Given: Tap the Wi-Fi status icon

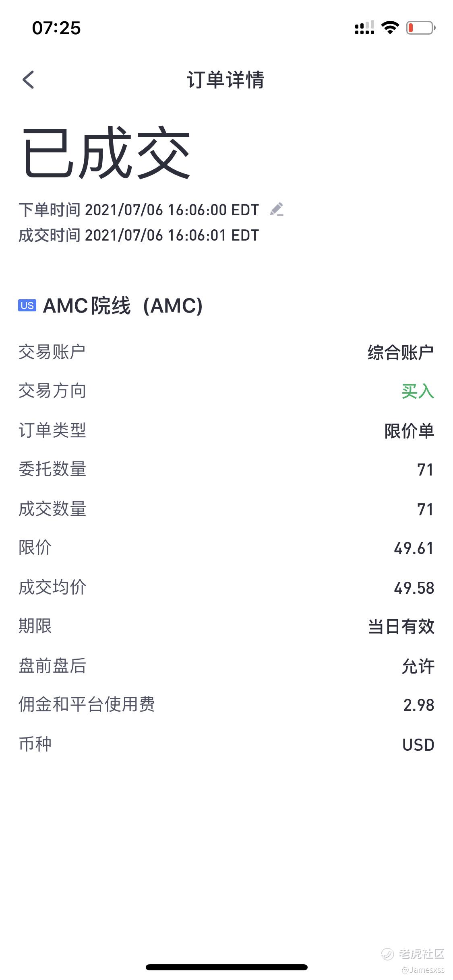Looking at the screenshot, I should (390, 28).
